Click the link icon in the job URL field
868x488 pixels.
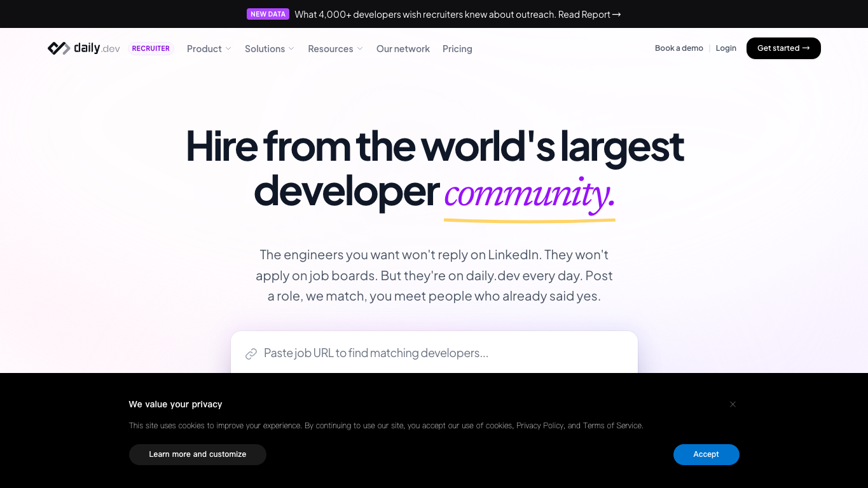(251, 353)
